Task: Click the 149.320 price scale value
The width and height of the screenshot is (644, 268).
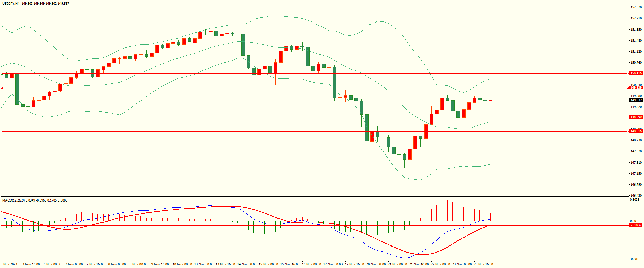Action: click(636, 107)
